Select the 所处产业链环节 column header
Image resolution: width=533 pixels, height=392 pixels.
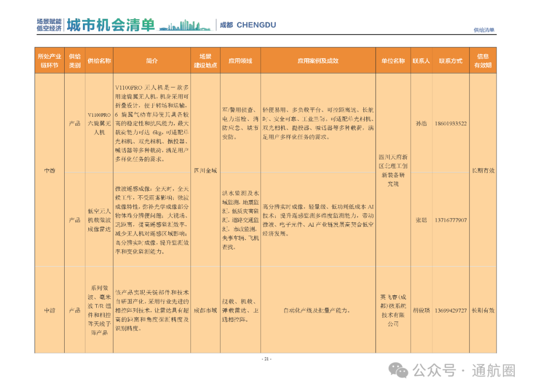50,61
